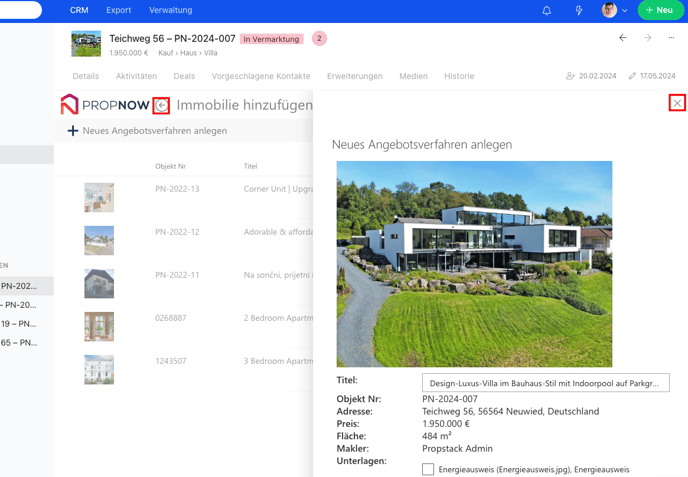The height and width of the screenshot is (477, 688).
Task: Close the Neues Angebotsverfahren panel with X
Action: [x=677, y=103]
